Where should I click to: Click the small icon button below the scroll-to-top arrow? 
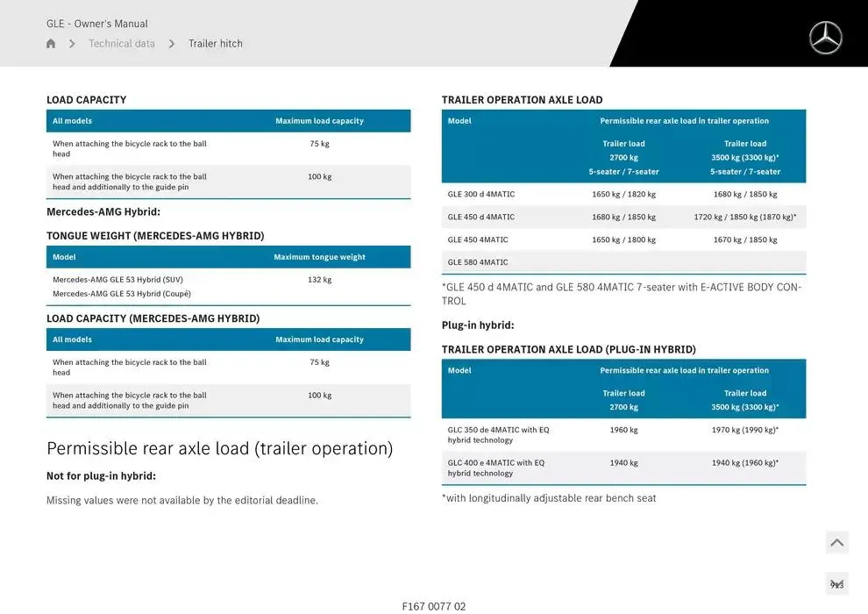click(836, 584)
